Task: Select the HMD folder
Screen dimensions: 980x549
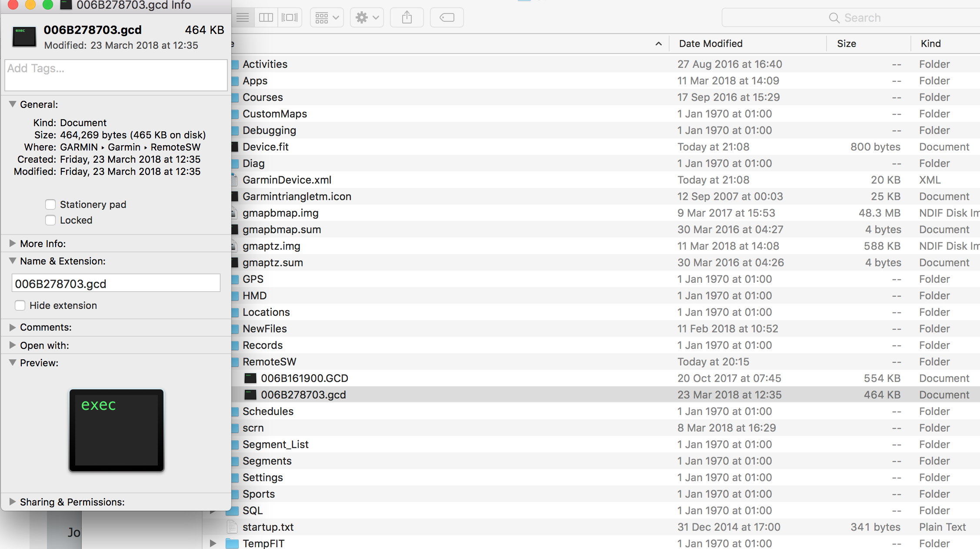Action: click(254, 295)
